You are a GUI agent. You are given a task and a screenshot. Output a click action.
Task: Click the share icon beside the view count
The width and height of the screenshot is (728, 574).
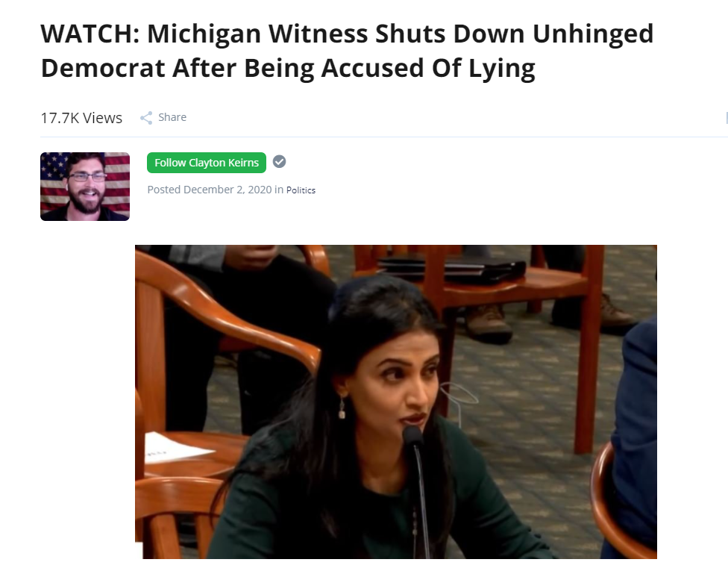[146, 118]
